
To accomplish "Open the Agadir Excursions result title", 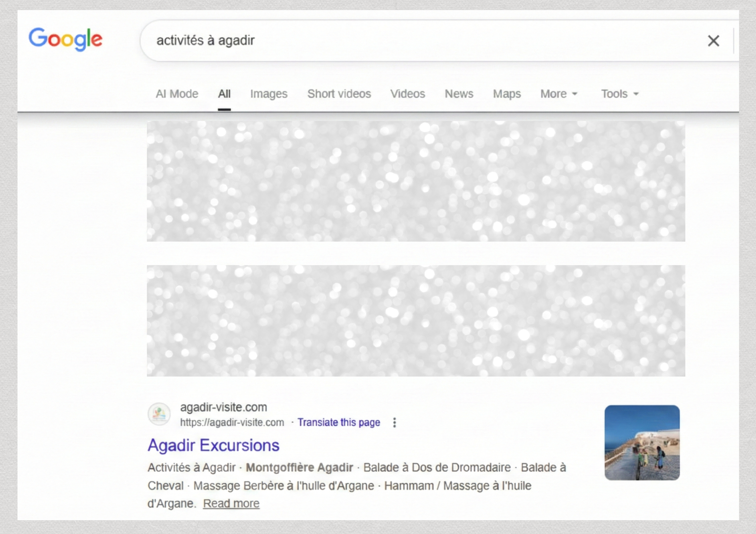I will pos(213,445).
